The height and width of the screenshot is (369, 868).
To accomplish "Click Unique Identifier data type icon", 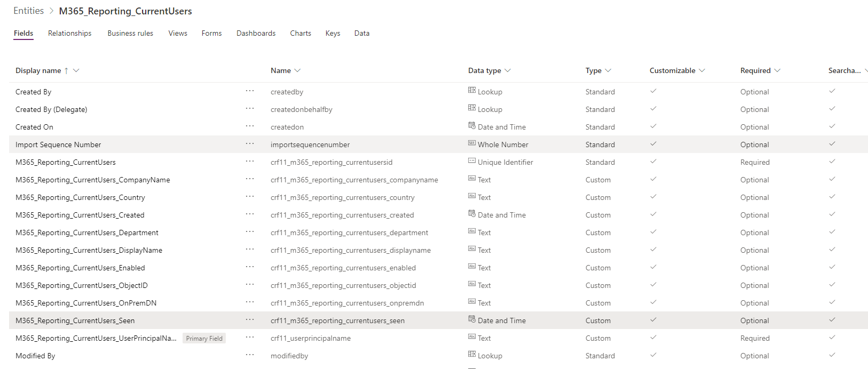I will click(472, 161).
